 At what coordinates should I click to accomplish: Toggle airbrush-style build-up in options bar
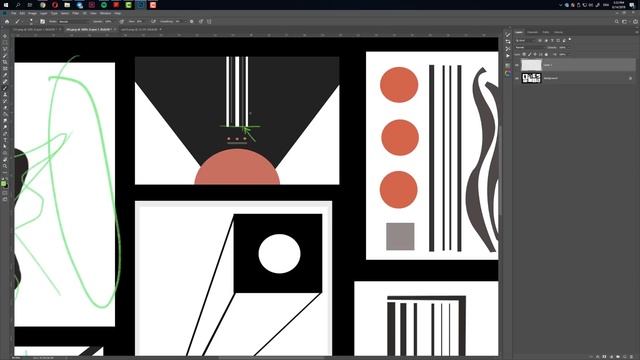click(153, 22)
